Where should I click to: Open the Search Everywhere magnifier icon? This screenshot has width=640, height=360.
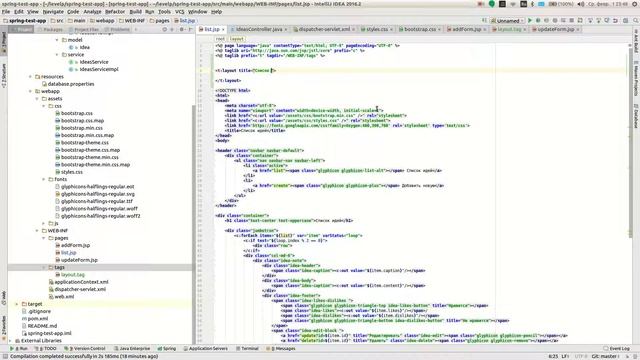pyautogui.click(x=636, y=20)
